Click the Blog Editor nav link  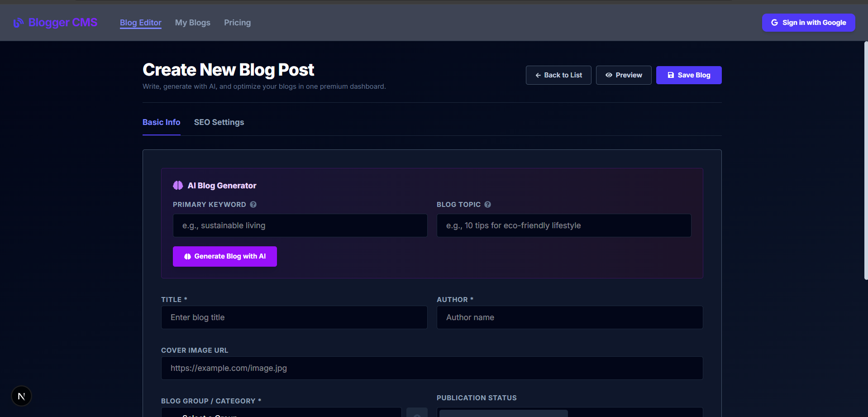[141, 23]
